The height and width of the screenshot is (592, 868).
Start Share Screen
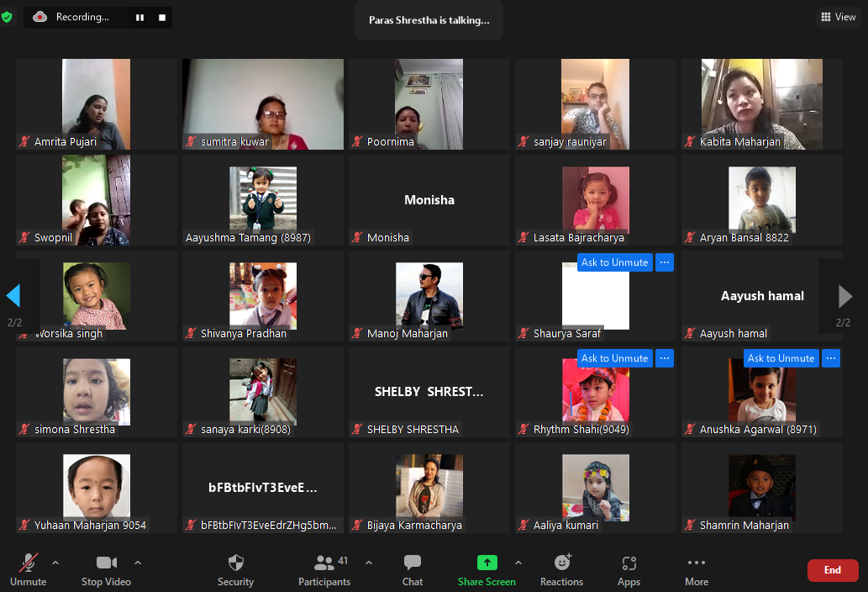(487, 569)
